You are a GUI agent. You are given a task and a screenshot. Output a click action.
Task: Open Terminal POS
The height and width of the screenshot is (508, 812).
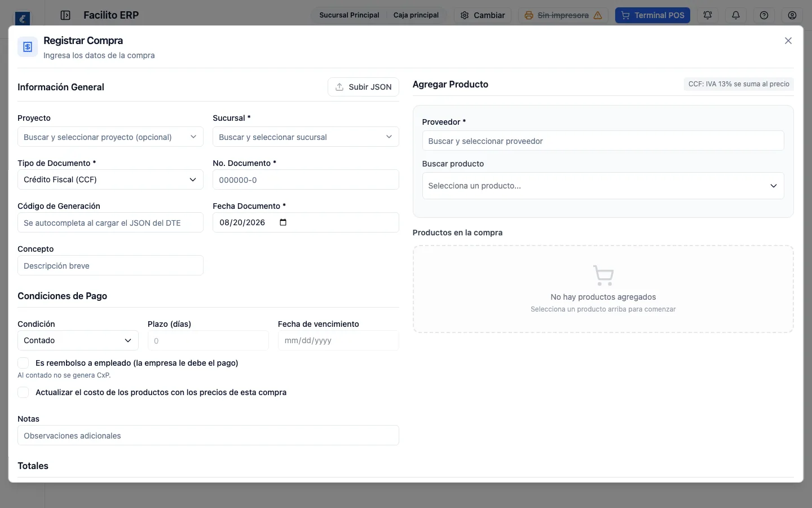click(652, 15)
